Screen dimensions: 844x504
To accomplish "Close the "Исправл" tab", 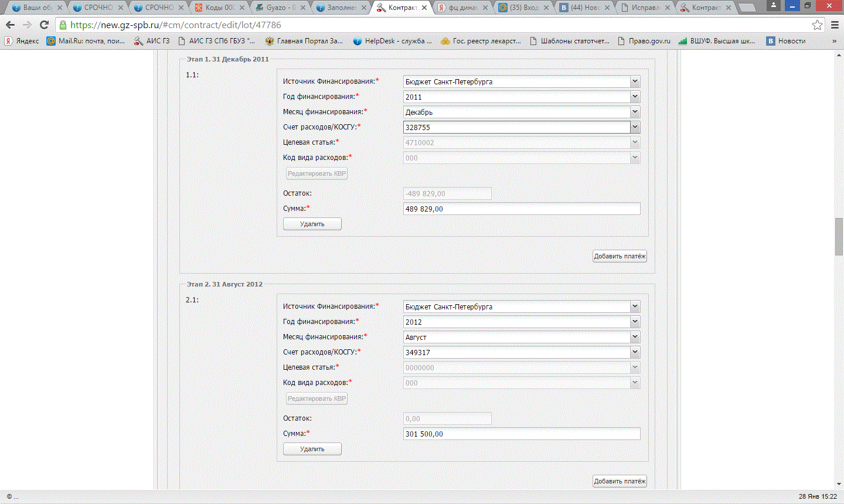I will (668, 8).
